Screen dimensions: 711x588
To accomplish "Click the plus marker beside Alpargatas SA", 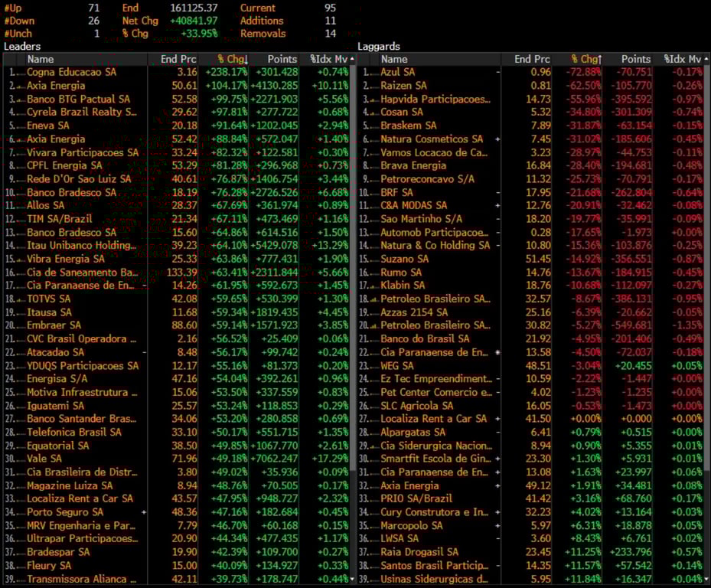I will 498,432.
